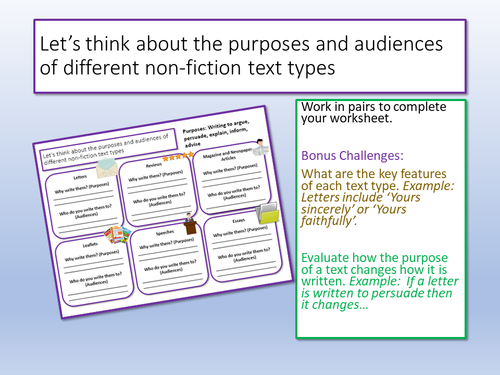The image size is (500, 375).
Task: Select the tilted worksheet thumbnail image
Action: click(x=163, y=212)
